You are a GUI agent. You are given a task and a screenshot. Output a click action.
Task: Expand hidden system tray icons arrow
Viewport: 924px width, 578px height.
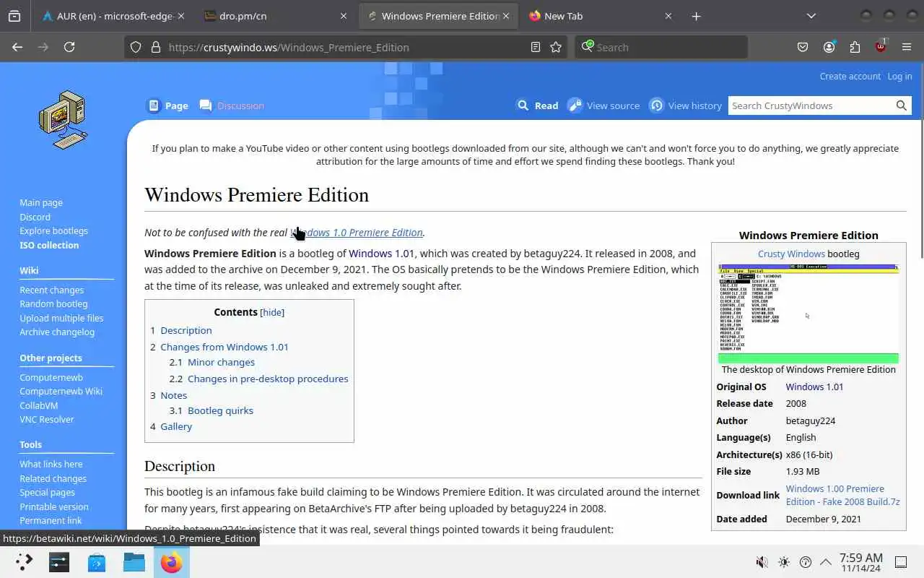pyautogui.click(x=825, y=562)
